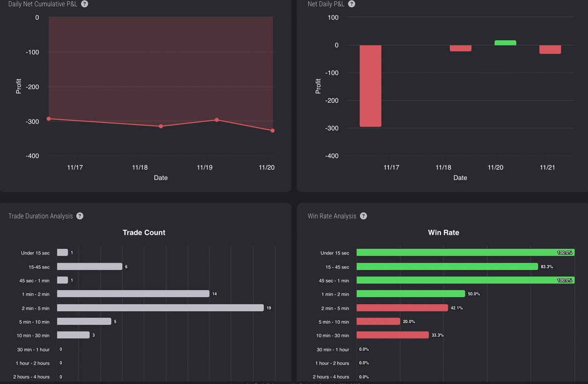Select the cumulative P&L point near 11/19

coord(217,120)
